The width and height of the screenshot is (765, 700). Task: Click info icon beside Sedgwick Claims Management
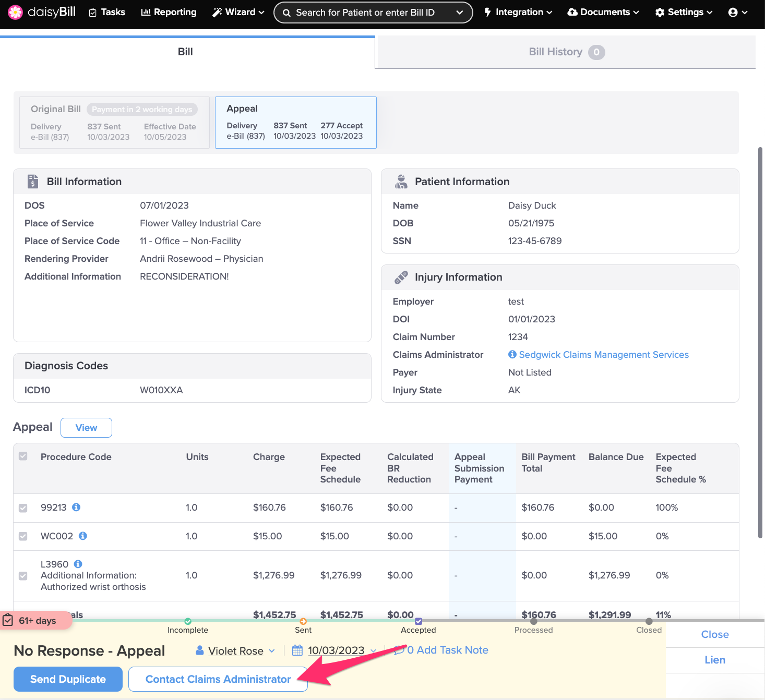coord(512,355)
